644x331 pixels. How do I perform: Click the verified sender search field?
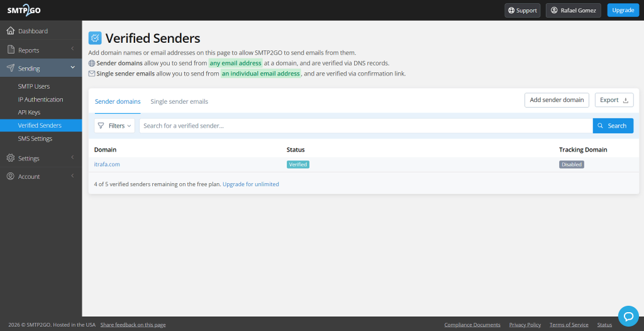click(366, 126)
